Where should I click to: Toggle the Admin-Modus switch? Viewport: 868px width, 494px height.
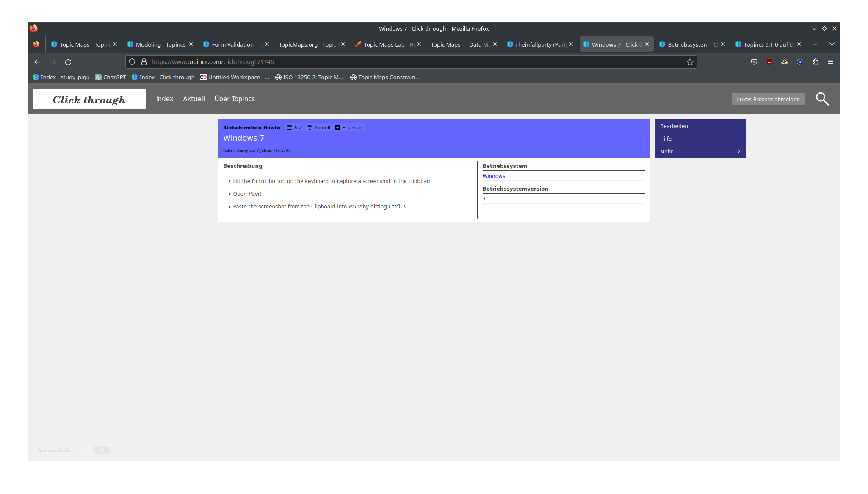click(x=94, y=450)
